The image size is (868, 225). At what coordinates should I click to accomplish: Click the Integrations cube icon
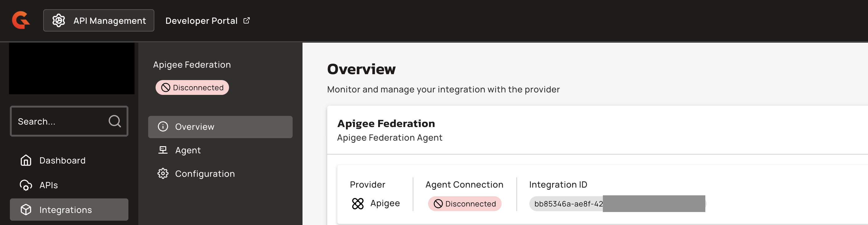click(26, 210)
